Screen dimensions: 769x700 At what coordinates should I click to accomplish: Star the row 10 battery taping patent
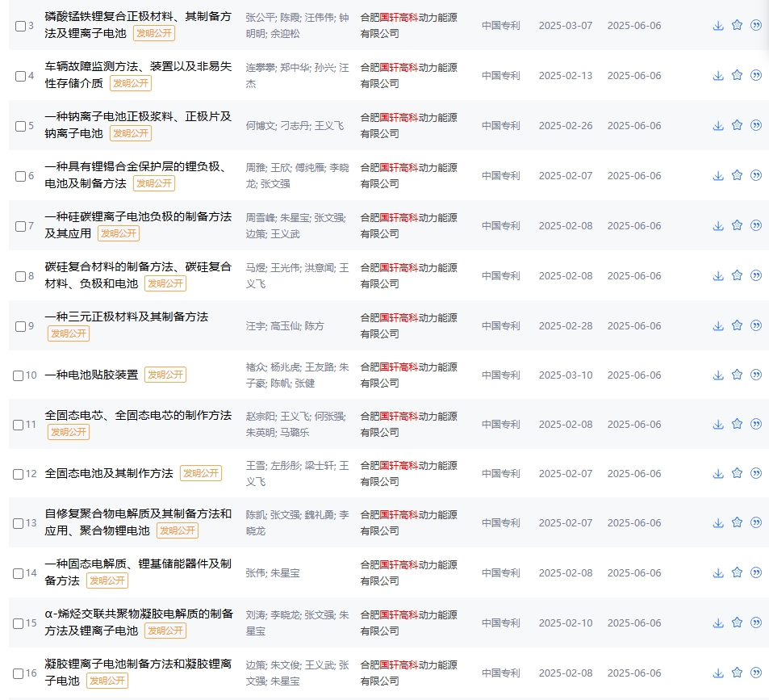[737, 375]
